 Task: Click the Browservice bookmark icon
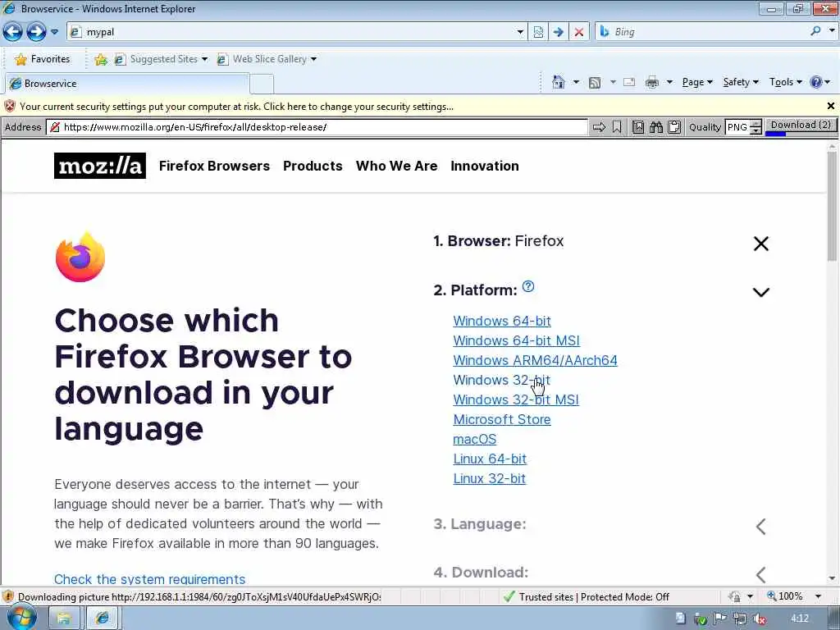coord(617,127)
